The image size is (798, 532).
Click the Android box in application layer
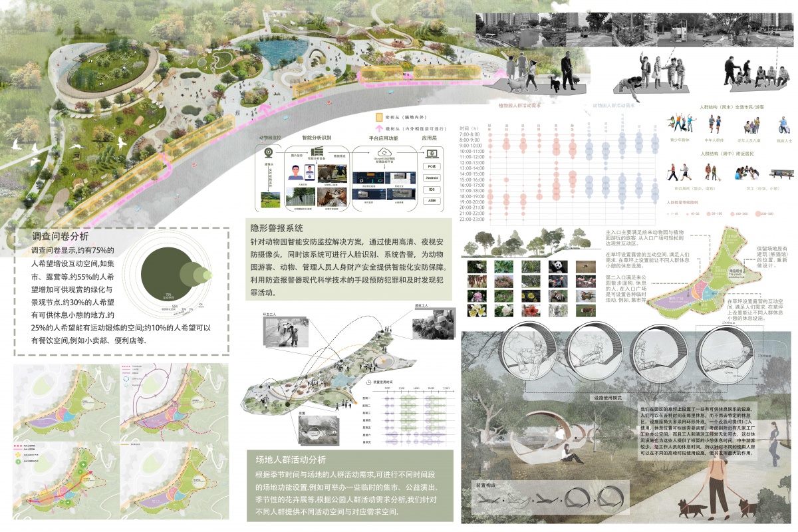click(x=432, y=178)
